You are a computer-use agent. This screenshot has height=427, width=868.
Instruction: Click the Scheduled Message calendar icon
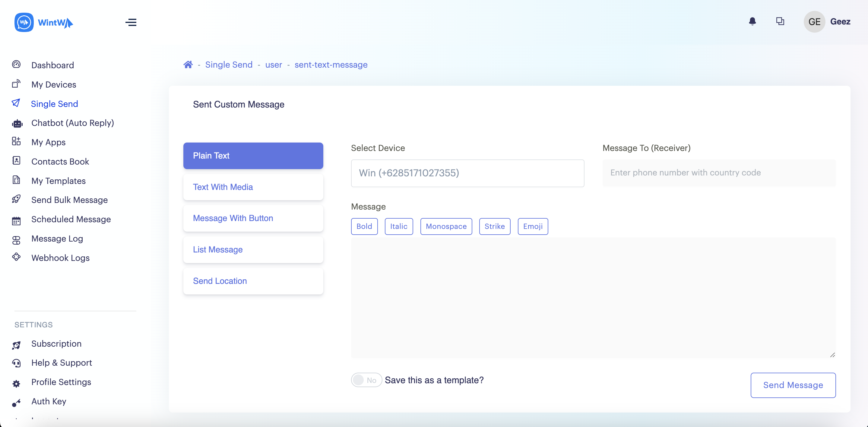point(16,221)
